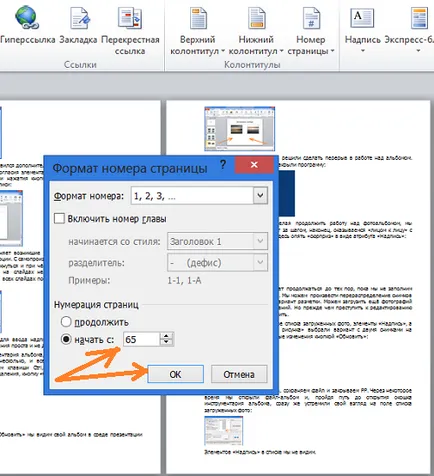Expand the Верхний колонтитул dropdown arrow

[x=223, y=51]
